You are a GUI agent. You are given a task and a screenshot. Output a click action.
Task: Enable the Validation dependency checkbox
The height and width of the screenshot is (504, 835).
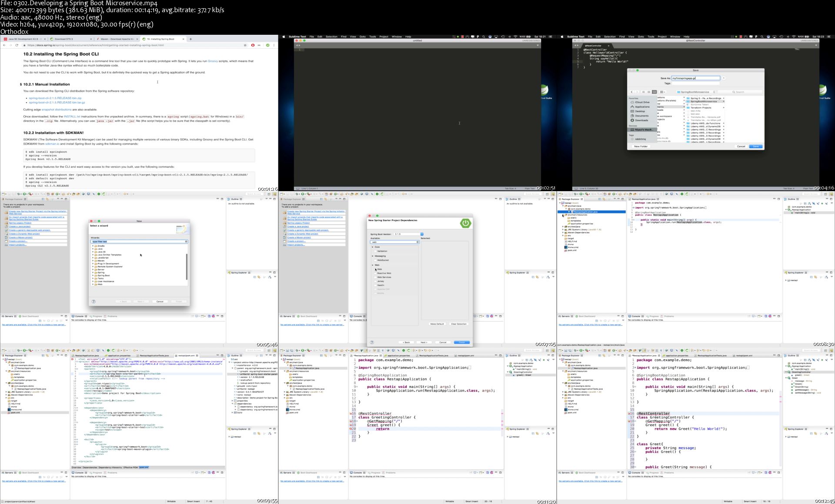coord(375,251)
